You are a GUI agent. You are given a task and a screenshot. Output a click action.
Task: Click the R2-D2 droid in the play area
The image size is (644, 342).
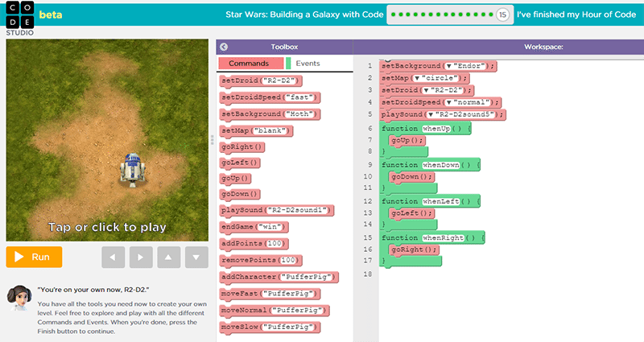(132, 170)
